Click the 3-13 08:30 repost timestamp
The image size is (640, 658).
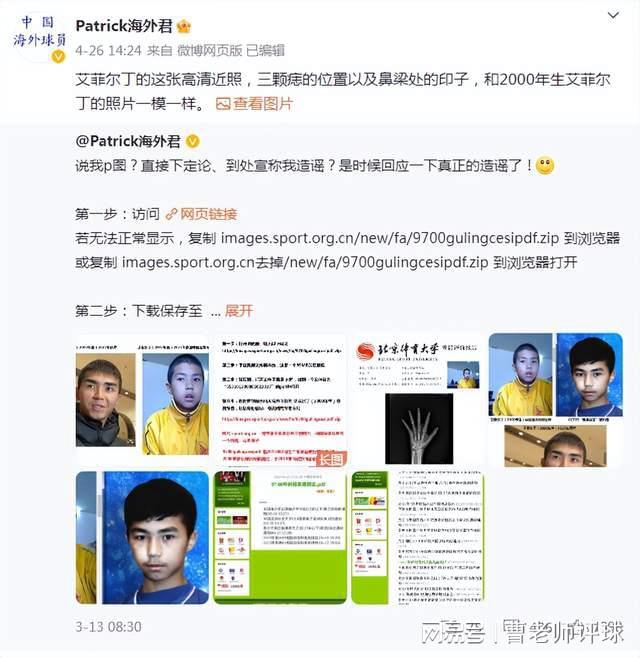tap(109, 627)
